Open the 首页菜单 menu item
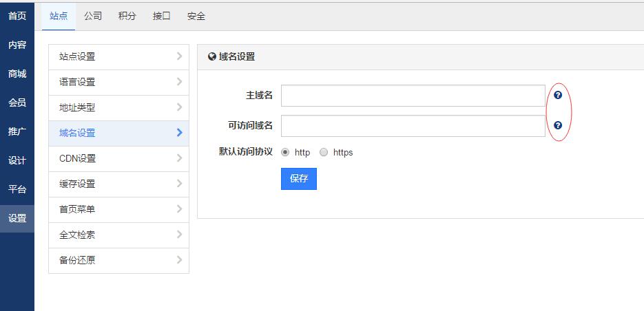Screen dimensions: 644x311 [x=118, y=209]
